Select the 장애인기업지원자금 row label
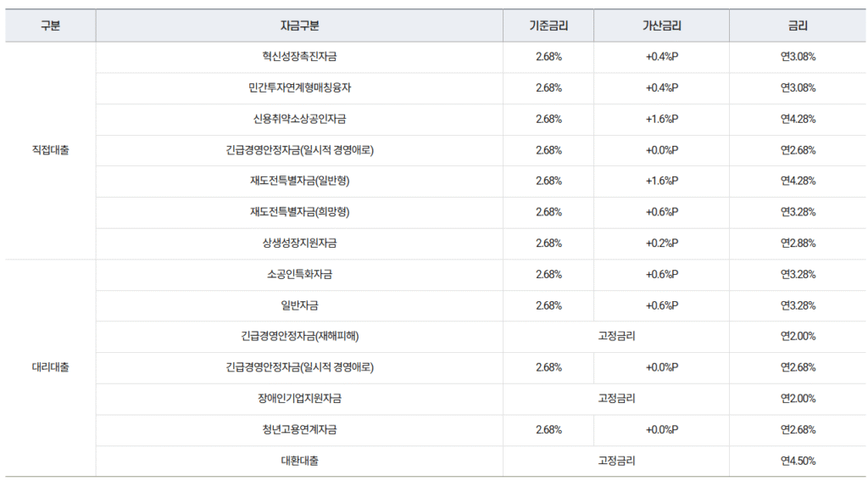The height and width of the screenshot is (481, 868). click(x=299, y=399)
